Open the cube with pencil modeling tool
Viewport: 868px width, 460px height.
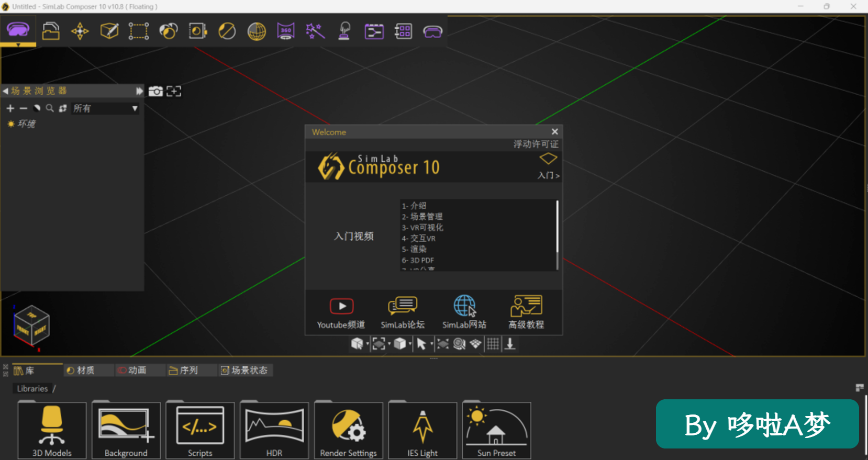click(x=109, y=31)
